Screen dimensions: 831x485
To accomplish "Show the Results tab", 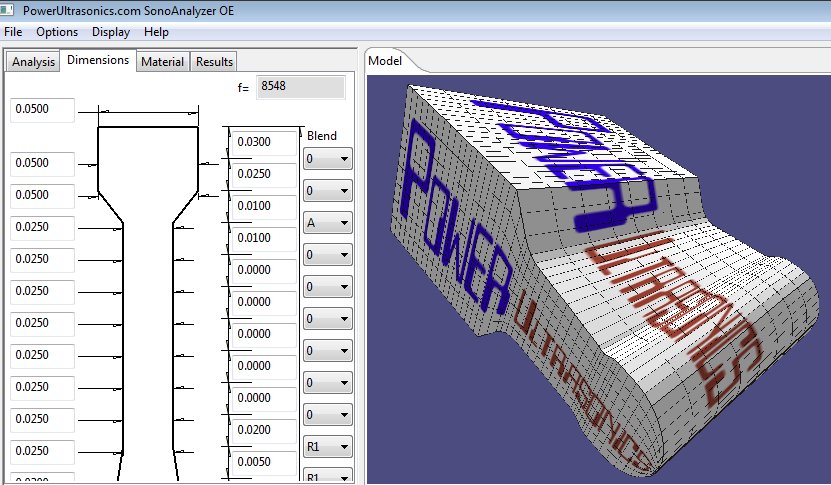I will pyautogui.click(x=214, y=61).
